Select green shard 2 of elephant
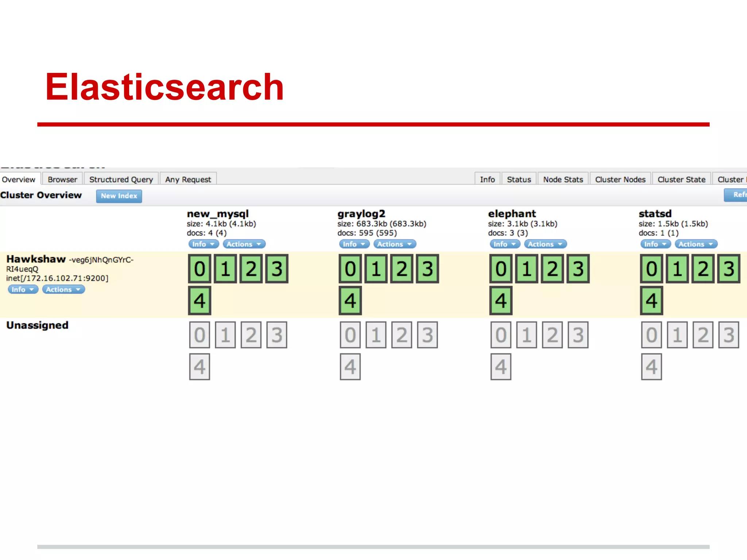This screenshot has height=560, width=747. click(552, 269)
